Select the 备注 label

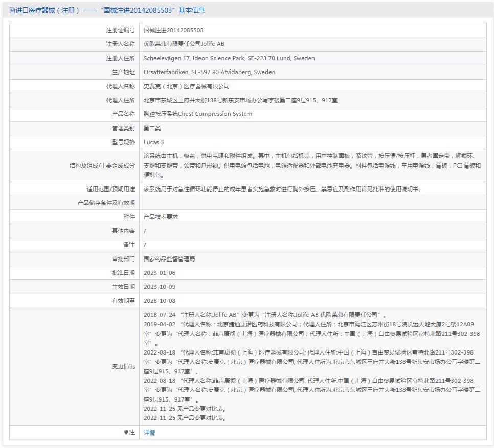[129, 245]
